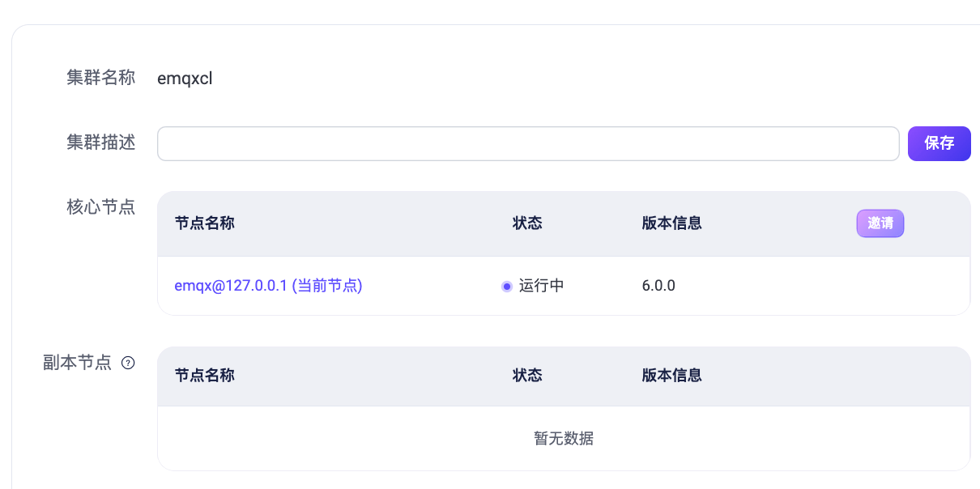The width and height of the screenshot is (980, 489).
Task: Click the 暂无数据 empty placeholder text
Action: pos(564,439)
